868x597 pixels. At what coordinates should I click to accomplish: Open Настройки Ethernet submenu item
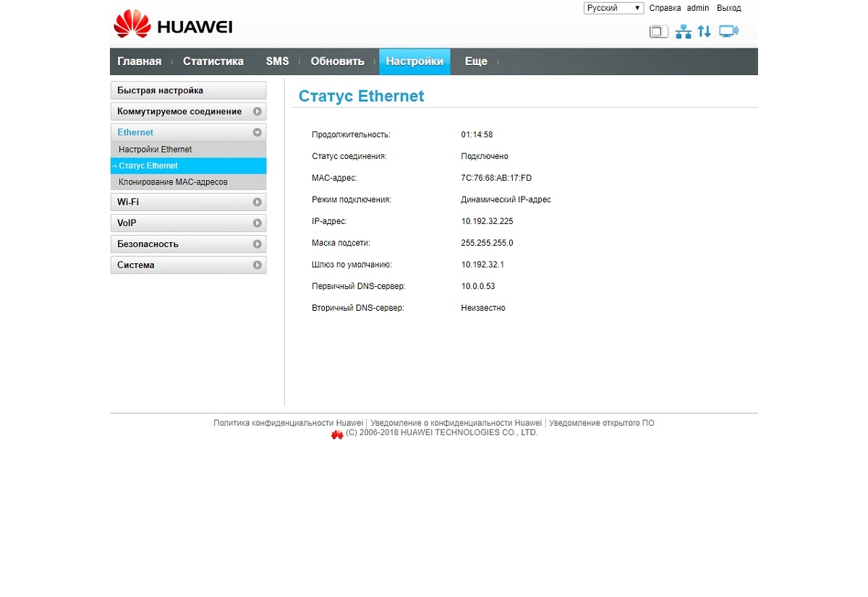tap(188, 150)
